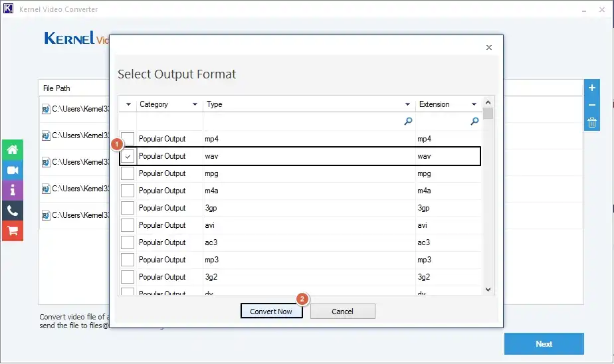
Task: Open the Extension column filter dropdown
Action: 474,104
